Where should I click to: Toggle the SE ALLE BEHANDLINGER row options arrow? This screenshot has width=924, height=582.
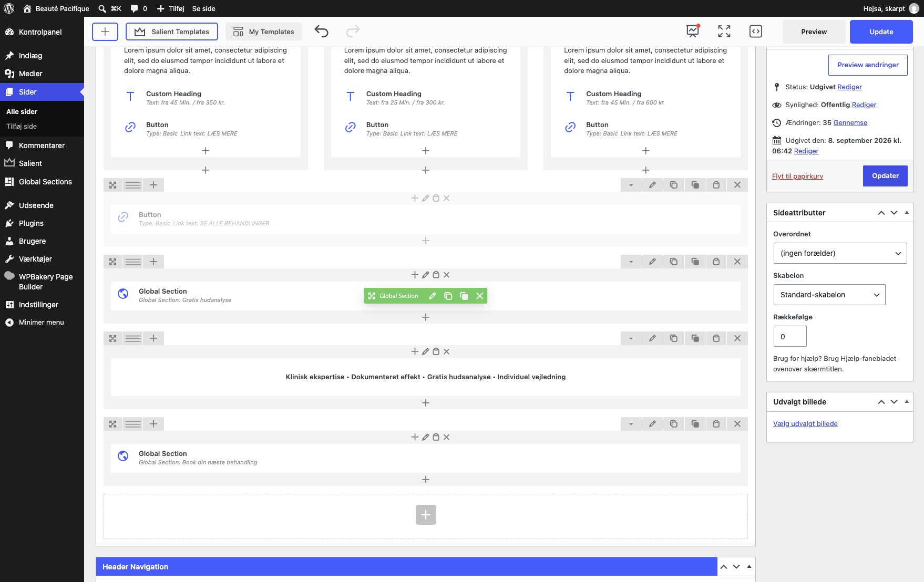pyautogui.click(x=631, y=185)
